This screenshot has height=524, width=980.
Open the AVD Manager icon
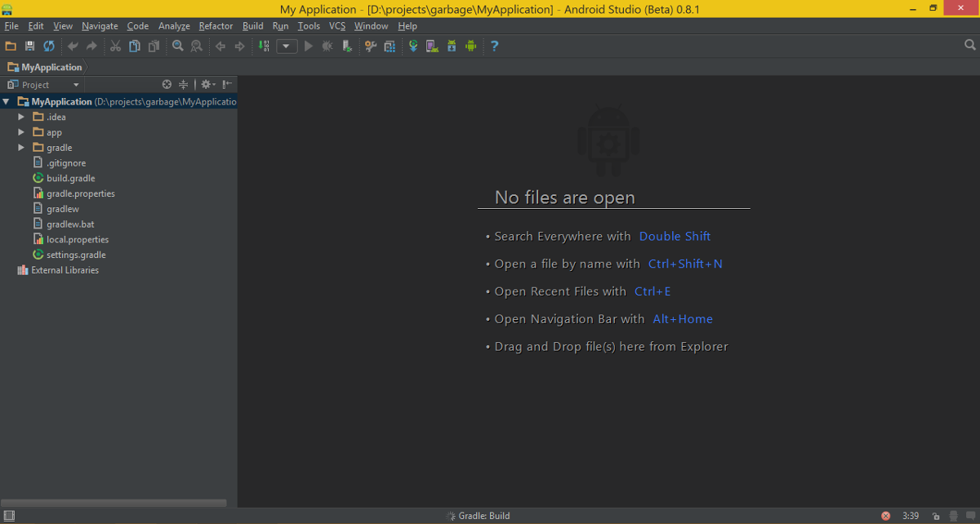432,47
